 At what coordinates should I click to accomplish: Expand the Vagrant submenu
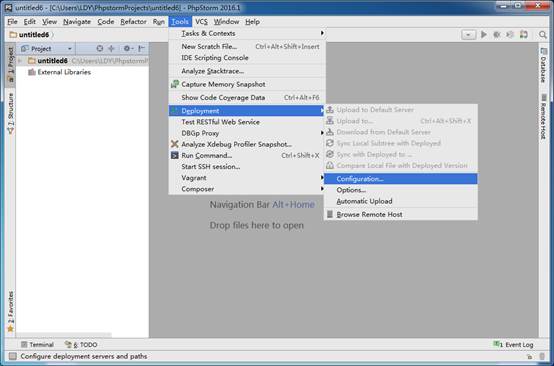[247, 178]
